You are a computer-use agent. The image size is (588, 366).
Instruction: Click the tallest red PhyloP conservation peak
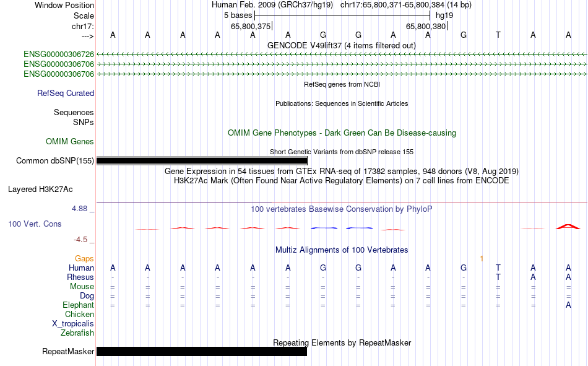coord(568,227)
